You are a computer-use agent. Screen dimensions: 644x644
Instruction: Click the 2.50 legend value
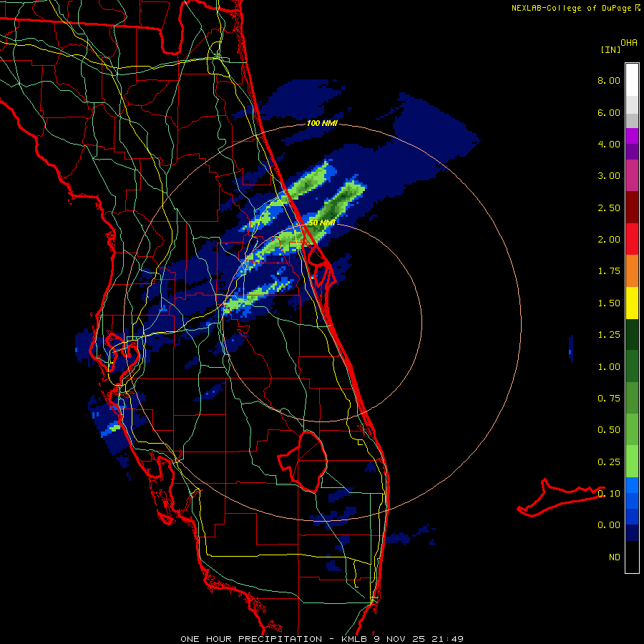click(x=609, y=208)
